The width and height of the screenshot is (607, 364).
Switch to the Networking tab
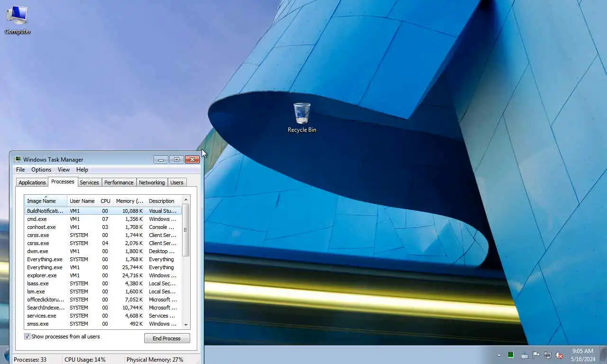tap(152, 182)
